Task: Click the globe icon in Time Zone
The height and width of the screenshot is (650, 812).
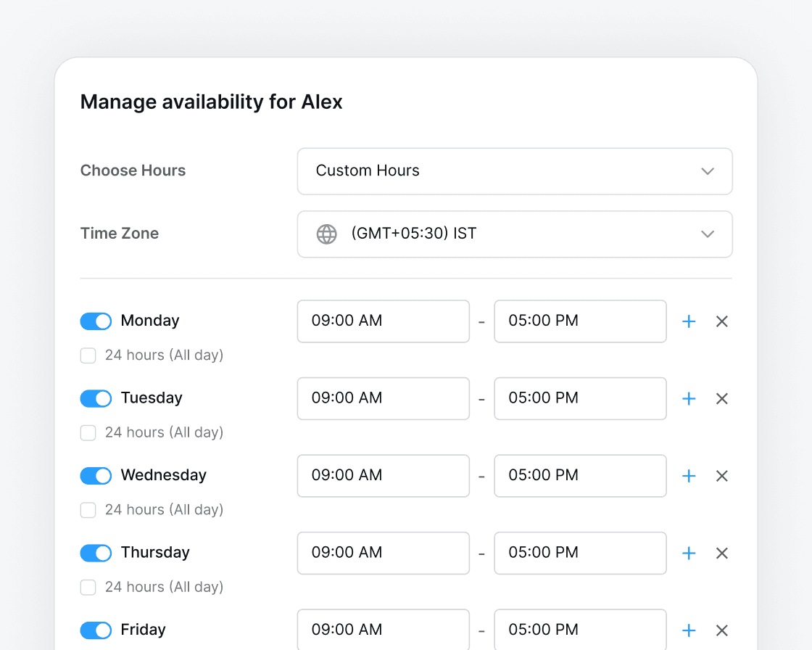Action: 327,234
